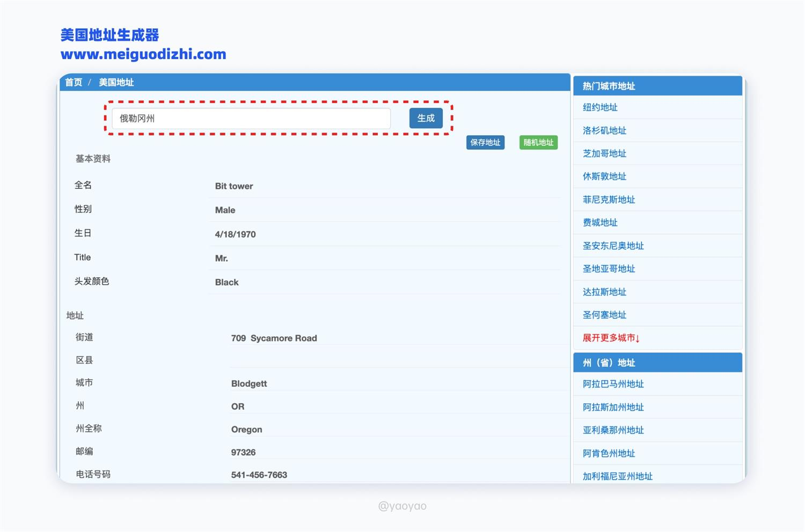Open the 阿拉巴马州地址 link
Viewport: 805px width, 532px height.
613,384
